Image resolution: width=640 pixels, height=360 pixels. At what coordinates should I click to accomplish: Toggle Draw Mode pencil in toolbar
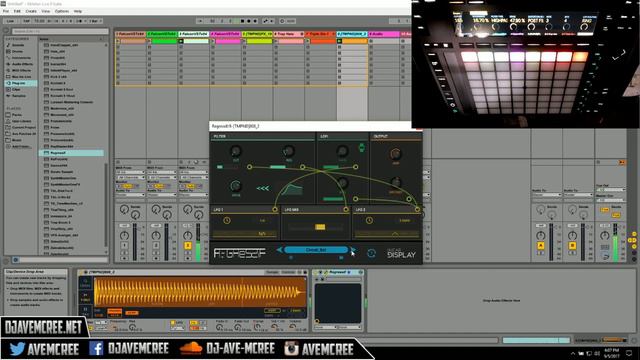coord(266,21)
